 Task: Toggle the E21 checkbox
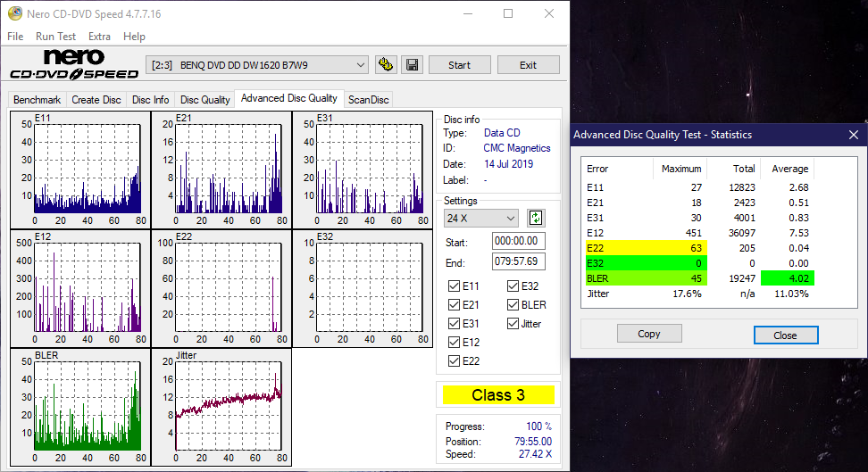pos(454,305)
